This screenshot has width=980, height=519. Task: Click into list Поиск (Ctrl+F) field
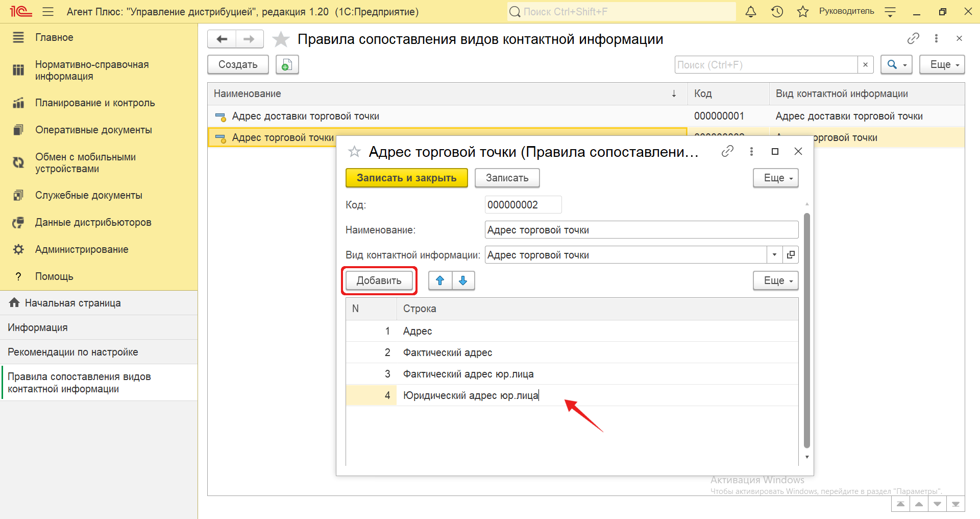pos(766,65)
